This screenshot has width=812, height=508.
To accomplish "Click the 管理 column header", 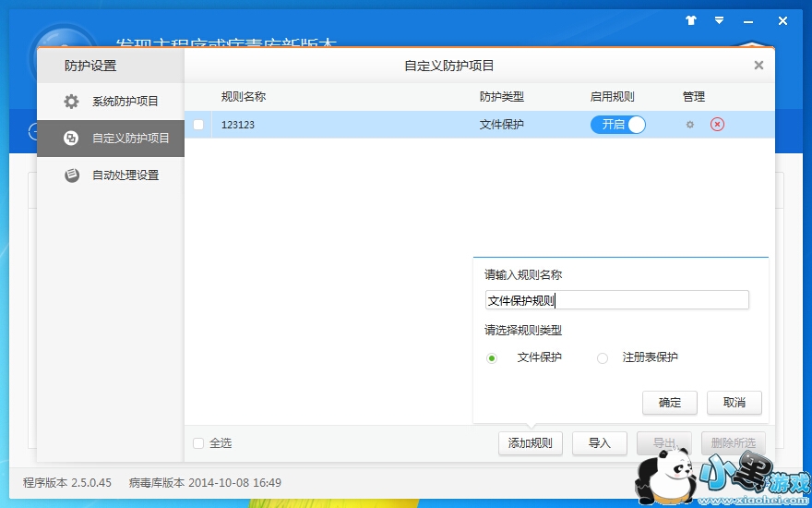I will point(693,97).
